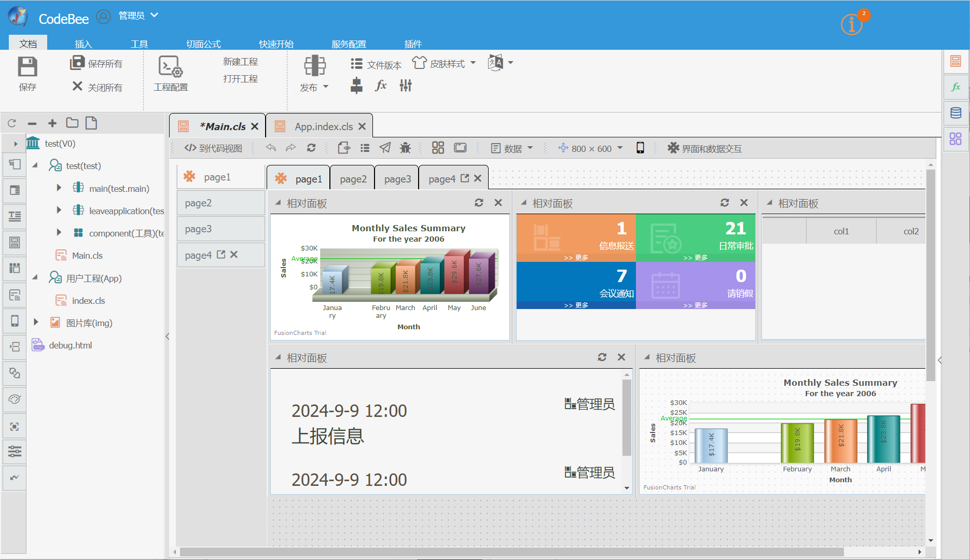Click Close All (关闭所有)
Viewport: 970px width, 560px height.
(98, 87)
